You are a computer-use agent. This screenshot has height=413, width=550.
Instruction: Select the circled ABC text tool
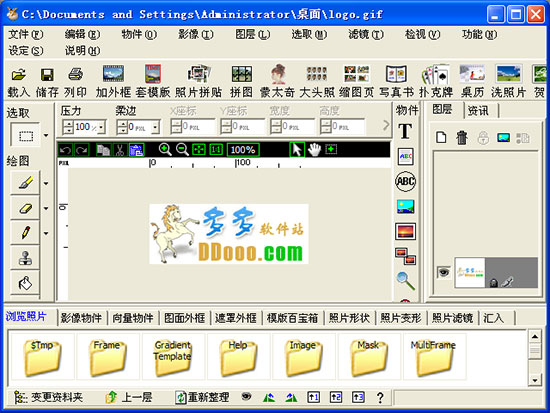405,181
